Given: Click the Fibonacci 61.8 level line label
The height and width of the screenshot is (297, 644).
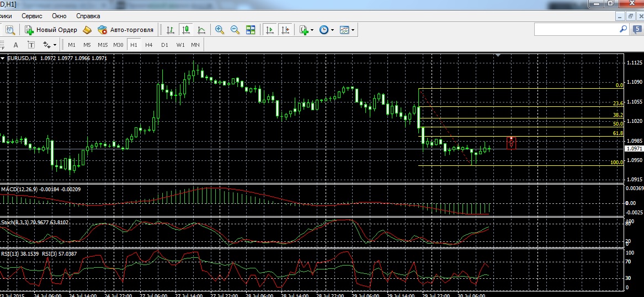Looking at the screenshot, I should [618, 133].
